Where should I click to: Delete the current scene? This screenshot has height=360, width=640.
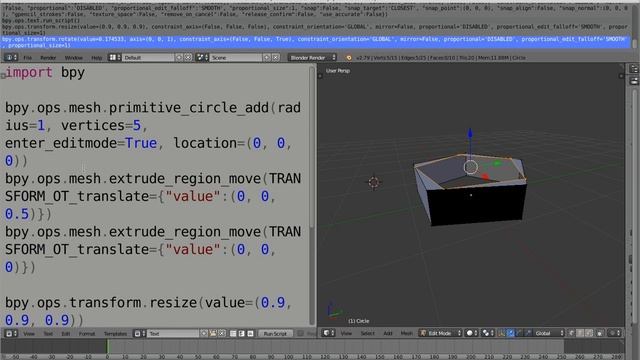[x=276, y=58]
